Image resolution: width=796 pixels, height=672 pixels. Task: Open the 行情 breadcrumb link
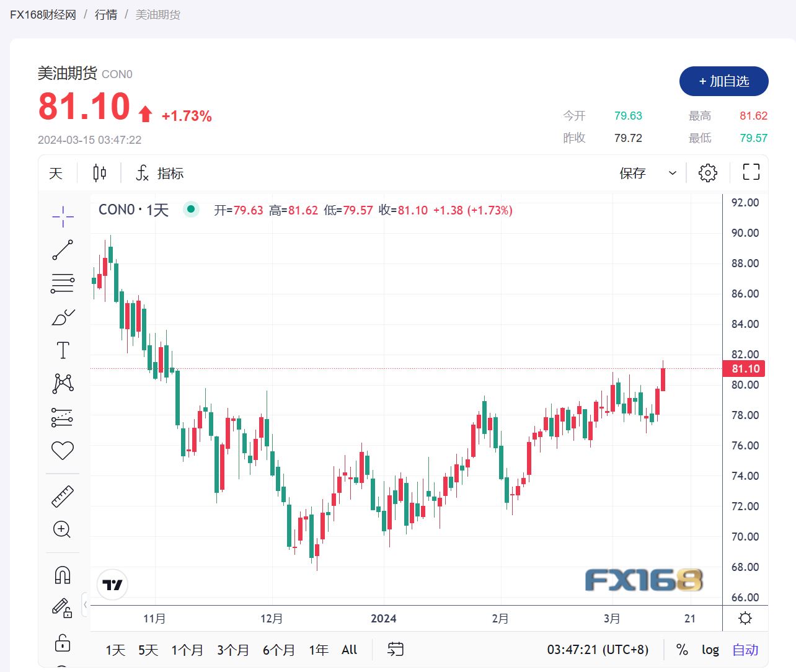coord(106,15)
